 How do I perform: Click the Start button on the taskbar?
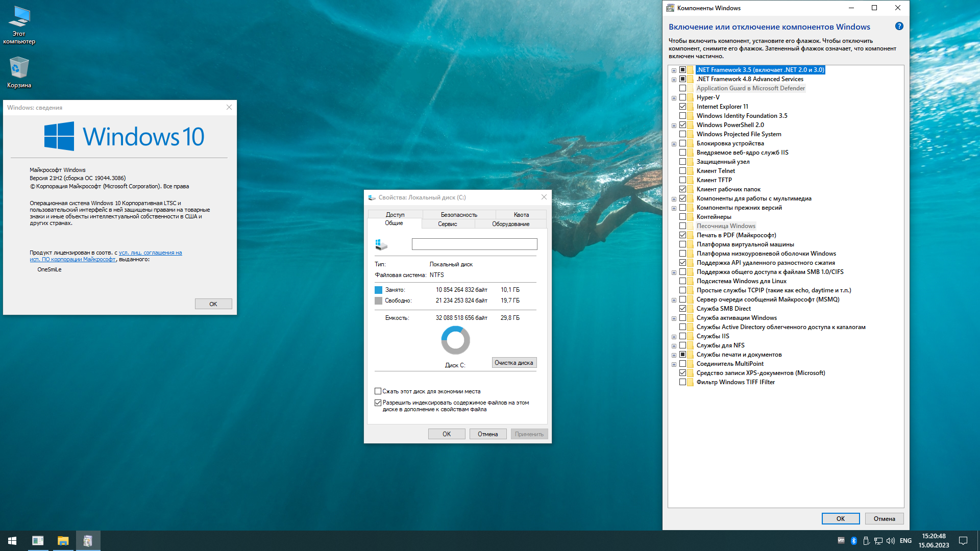pos(12,540)
